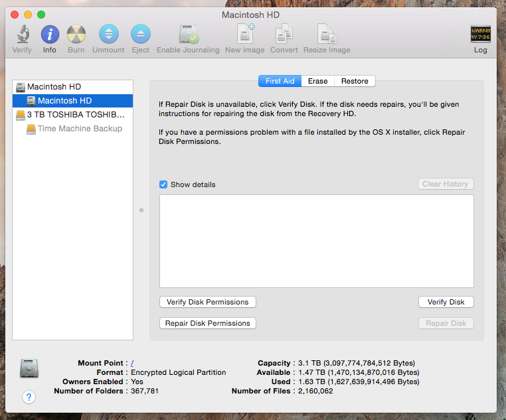Click the blue help question mark button
506x420 pixels.
point(29,397)
